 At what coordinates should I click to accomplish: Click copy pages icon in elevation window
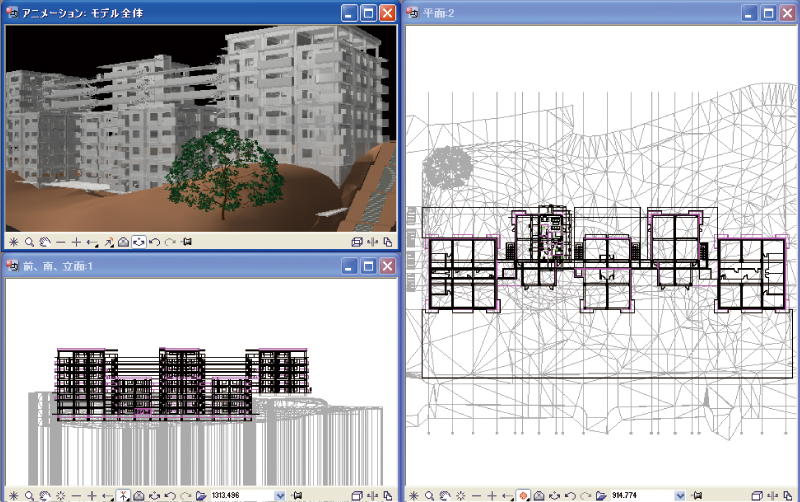(x=388, y=495)
